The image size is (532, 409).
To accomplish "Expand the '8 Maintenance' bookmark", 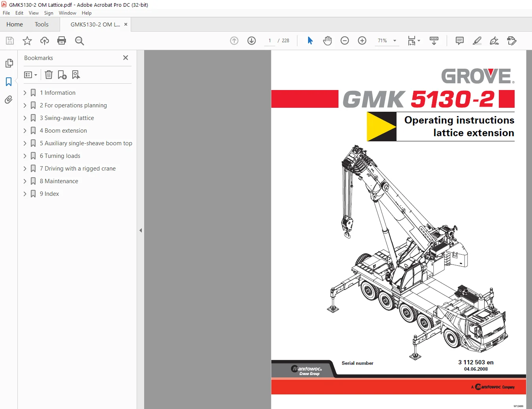I will point(25,181).
